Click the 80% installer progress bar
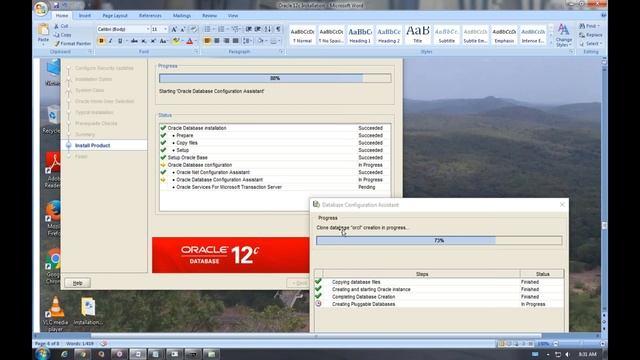The width and height of the screenshot is (640, 360). pos(275,78)
